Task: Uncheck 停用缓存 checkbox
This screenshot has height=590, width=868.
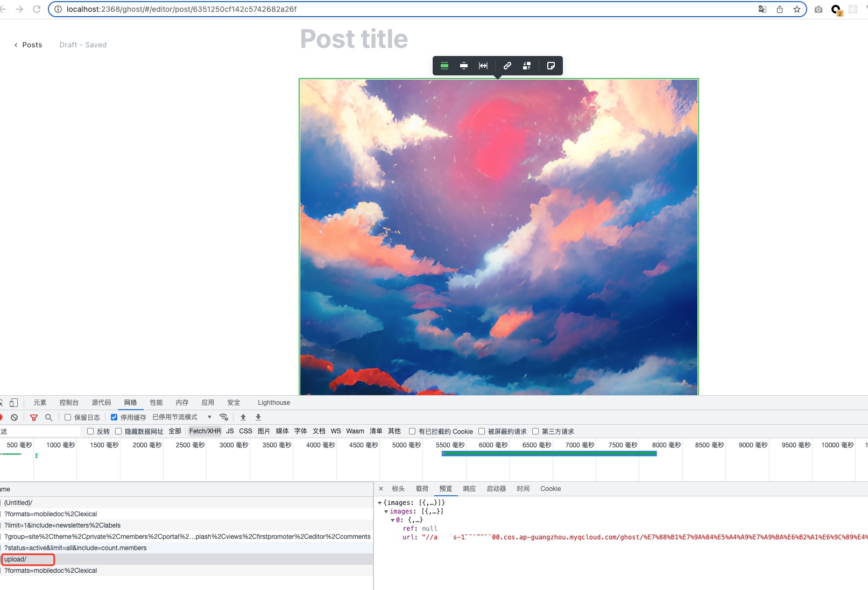Action: tap(114, 417)
